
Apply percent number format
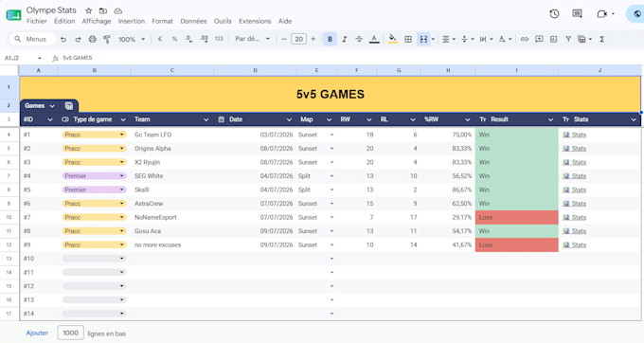(174, 39)
